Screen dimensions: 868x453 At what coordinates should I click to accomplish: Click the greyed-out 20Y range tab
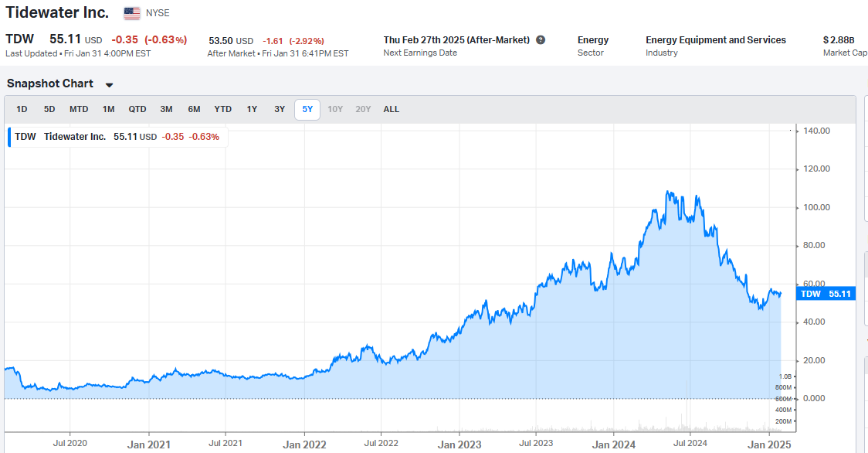(x=363, y=109)
